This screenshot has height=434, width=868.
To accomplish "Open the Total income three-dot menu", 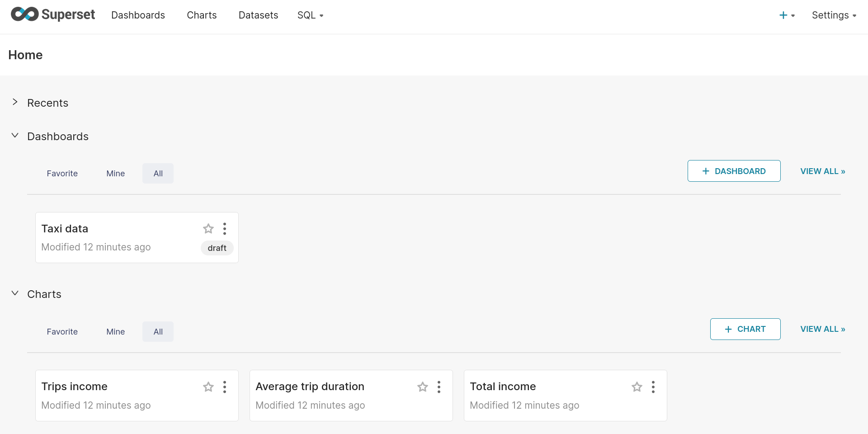I will pos(653,387).
